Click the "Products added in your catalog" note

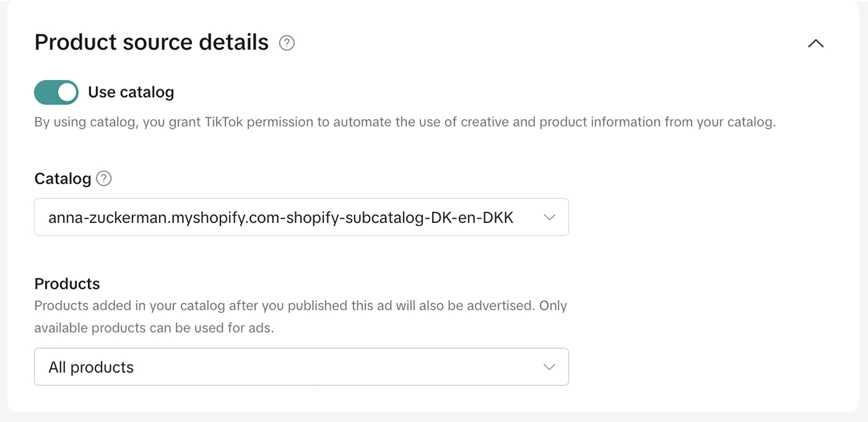pos(300,305)
